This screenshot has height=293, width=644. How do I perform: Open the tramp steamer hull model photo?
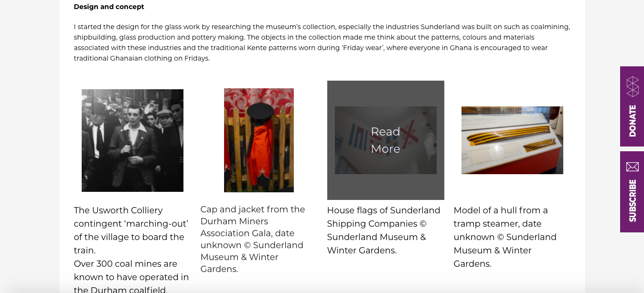(x=512, y=140)
